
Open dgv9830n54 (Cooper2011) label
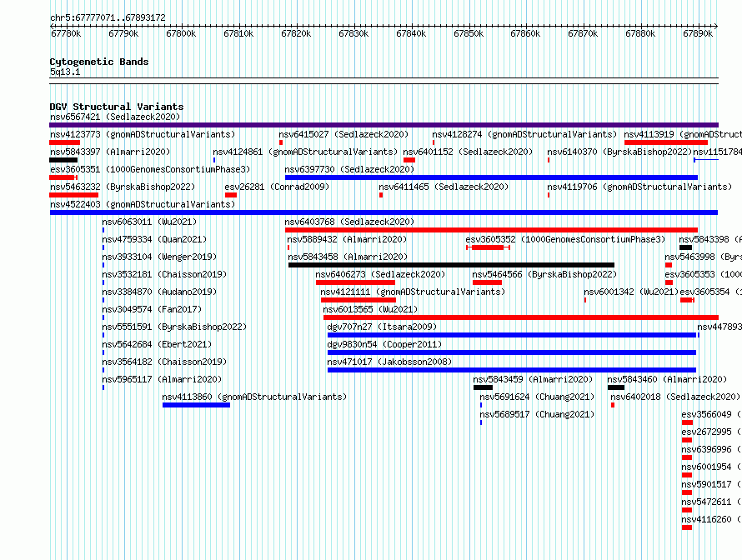point(384,344)
